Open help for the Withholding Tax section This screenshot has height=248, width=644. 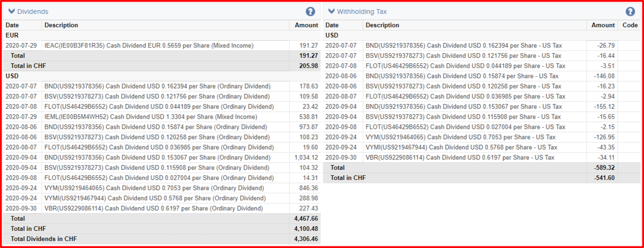click(630, 11)
